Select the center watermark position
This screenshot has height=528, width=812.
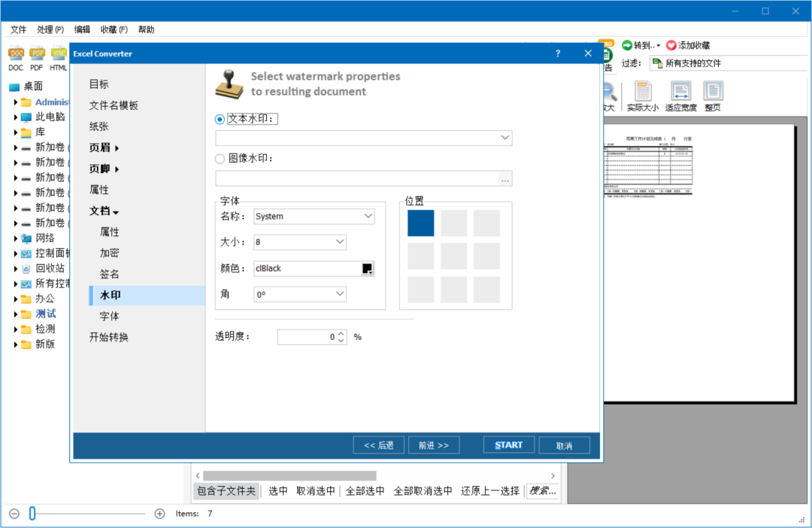point(453,256)
